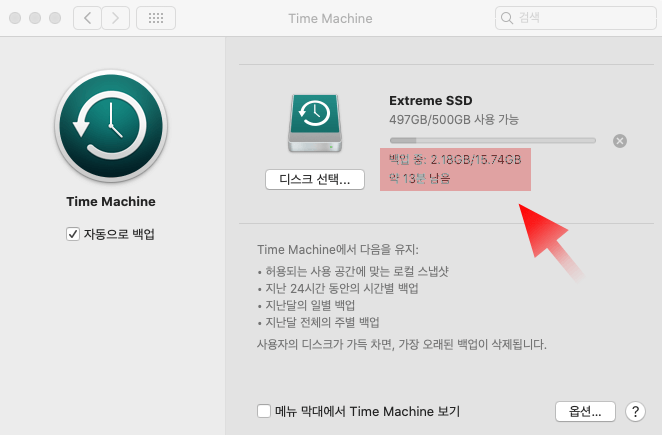Click the 497GB/500GB 사용 가능 text

pyautogui.click(x=454, y=120)
